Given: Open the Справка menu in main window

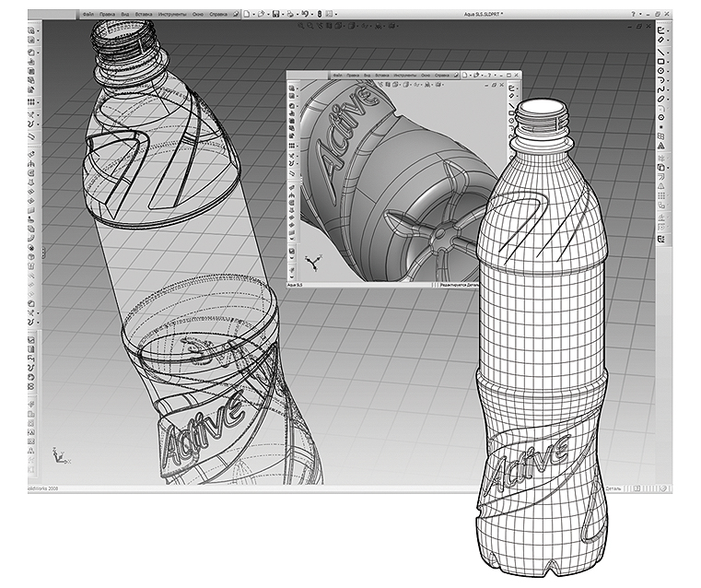Looking at the screenshot, I should 218,15.
